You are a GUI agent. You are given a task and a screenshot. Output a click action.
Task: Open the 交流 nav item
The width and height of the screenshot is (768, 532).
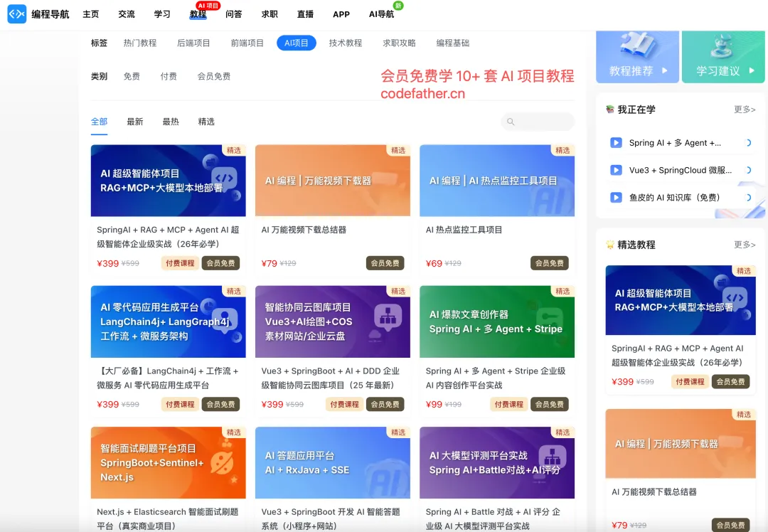coord(127,14)
